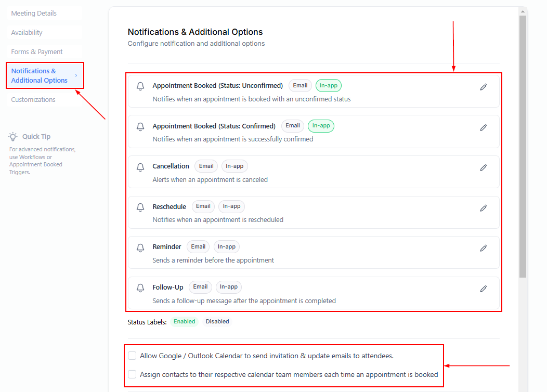Click the Quick Tip lightbulb icon
This screenshot has height=392, width=547.
[x=13, y=136]
